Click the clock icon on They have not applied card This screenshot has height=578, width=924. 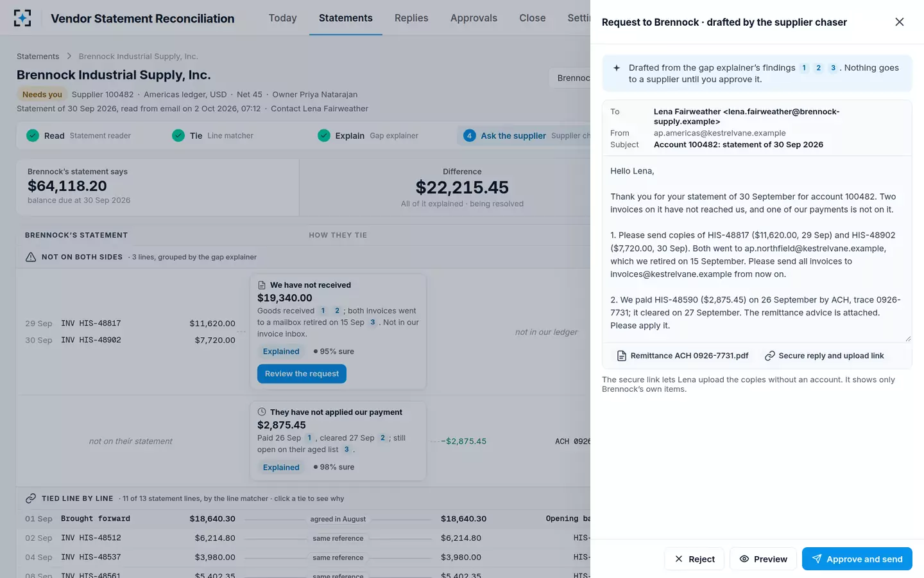point(262,412)
